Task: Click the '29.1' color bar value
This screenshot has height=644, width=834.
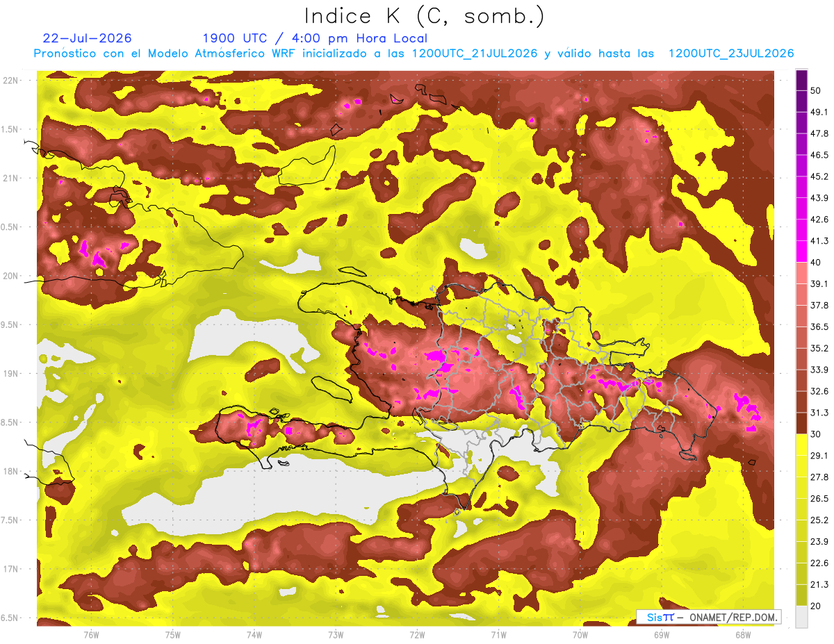Action: [819, 456]
